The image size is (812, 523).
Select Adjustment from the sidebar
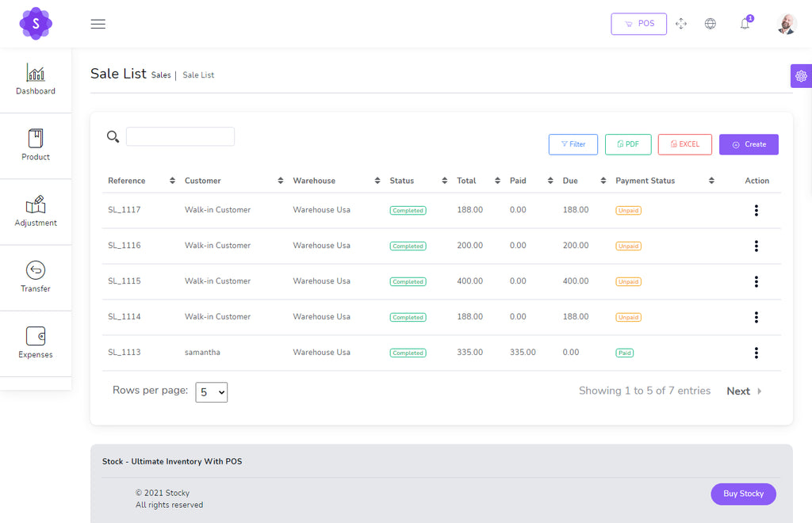[x=35, y=211]
